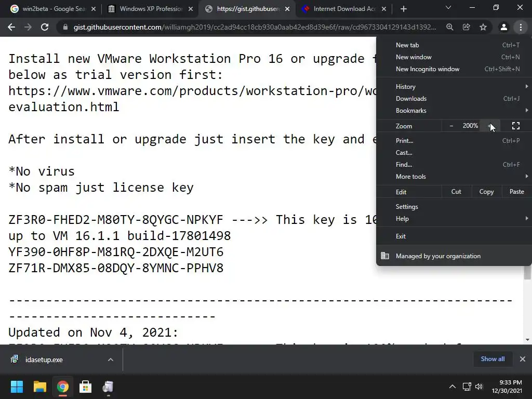Click key text ZF71R-DMX85-08DQY-8YMNC-PPHV8
Viewport: 532px width, 399px height.
[x=116, y=268]
